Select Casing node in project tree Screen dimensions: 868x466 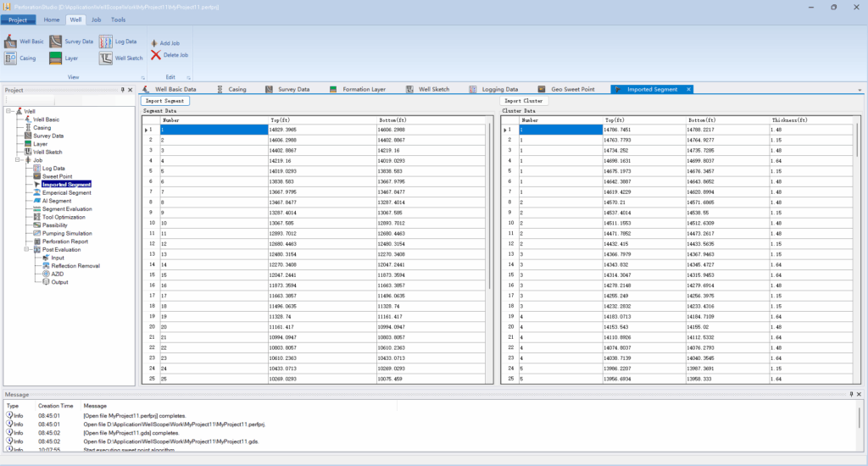[x=42, y=128]
